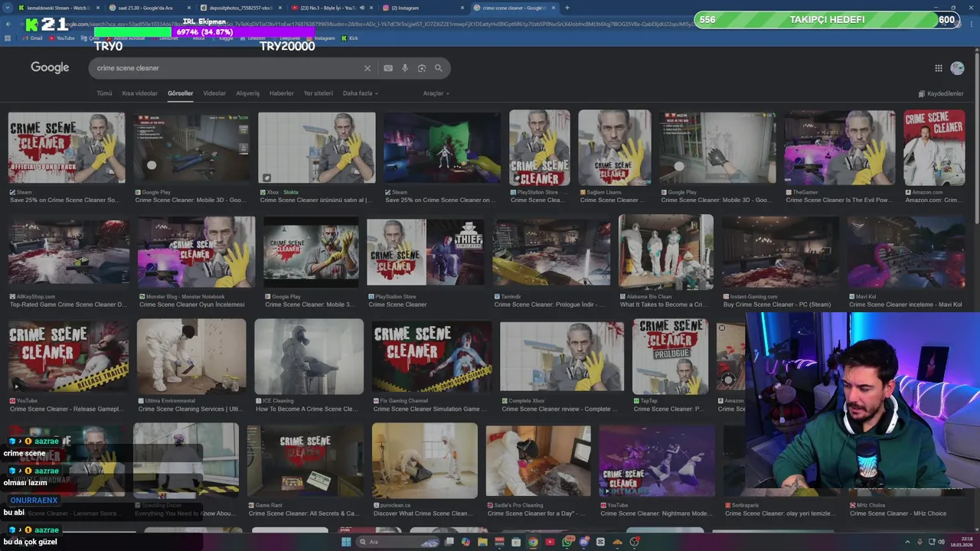Expand the Daha fazla dropdown

(361, 93)
